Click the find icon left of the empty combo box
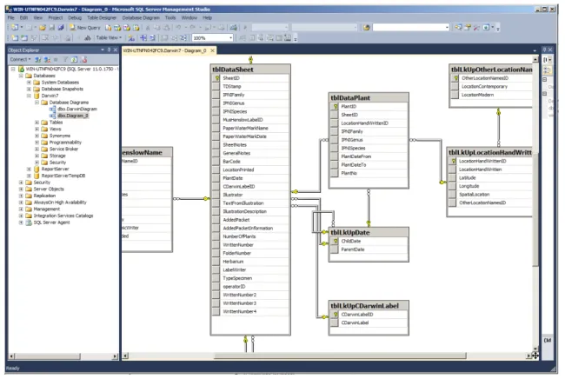The width and height of the screenshot is (565, 392). click(367, 28)
